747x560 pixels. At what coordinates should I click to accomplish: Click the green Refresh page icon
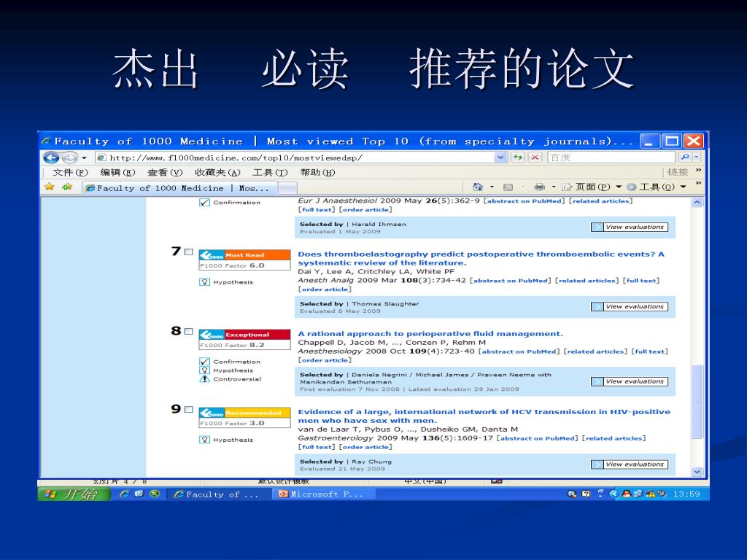[518, 157]
